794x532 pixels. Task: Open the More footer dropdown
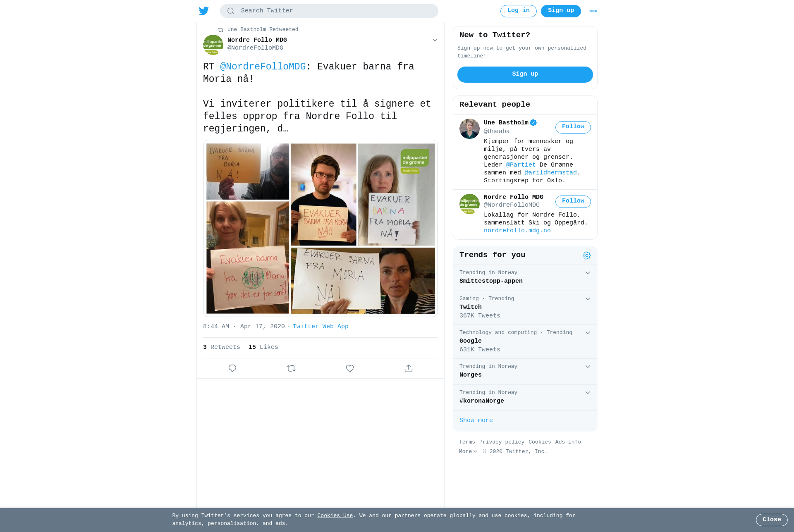(468, 451)
